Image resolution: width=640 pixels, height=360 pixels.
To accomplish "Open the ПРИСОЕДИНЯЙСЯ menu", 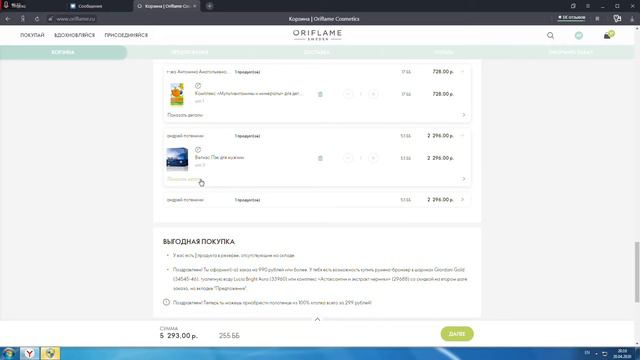I will (126, 35).
